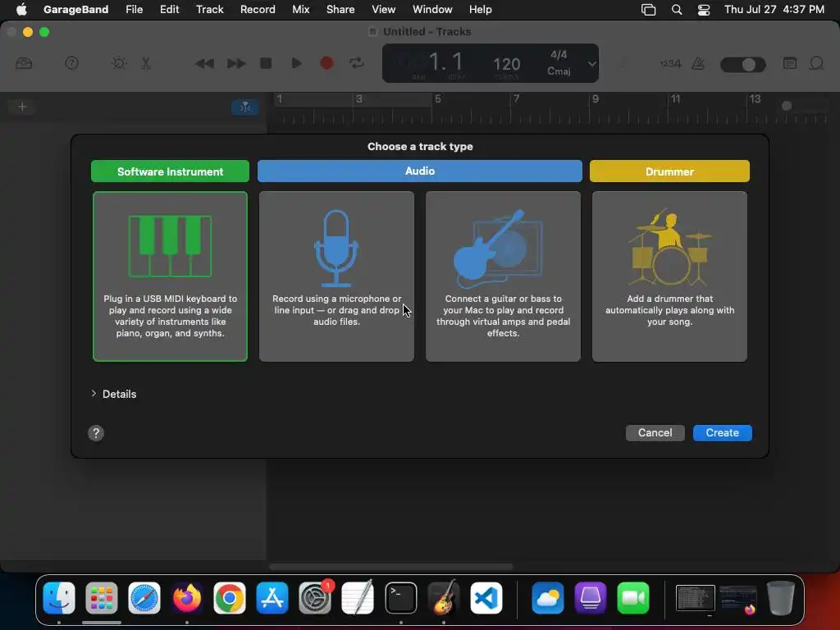The width and height of the screenshot is (840, 630).
Task: Open the Loop Browser icon
Action: tap(816, 63)
